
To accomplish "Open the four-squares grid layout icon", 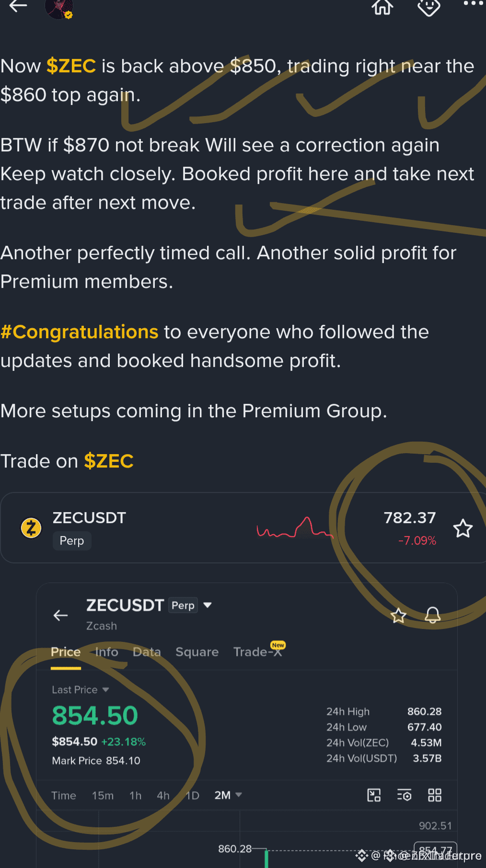I will [435, 795].
